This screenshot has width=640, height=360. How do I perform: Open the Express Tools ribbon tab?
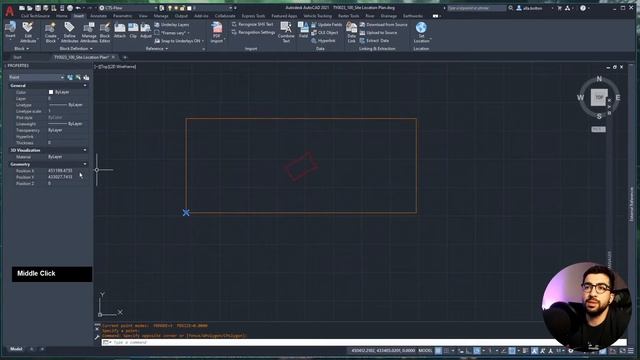coord(253,16)
